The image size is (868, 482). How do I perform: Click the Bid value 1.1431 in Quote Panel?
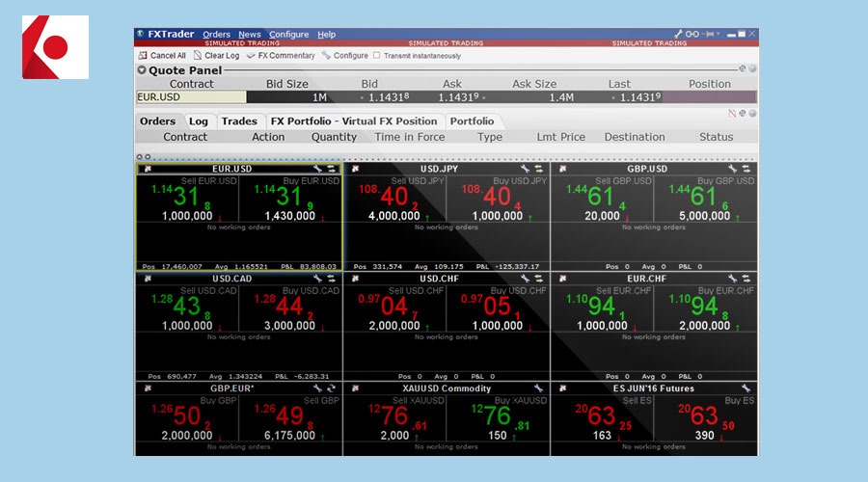tap(389, 97)
